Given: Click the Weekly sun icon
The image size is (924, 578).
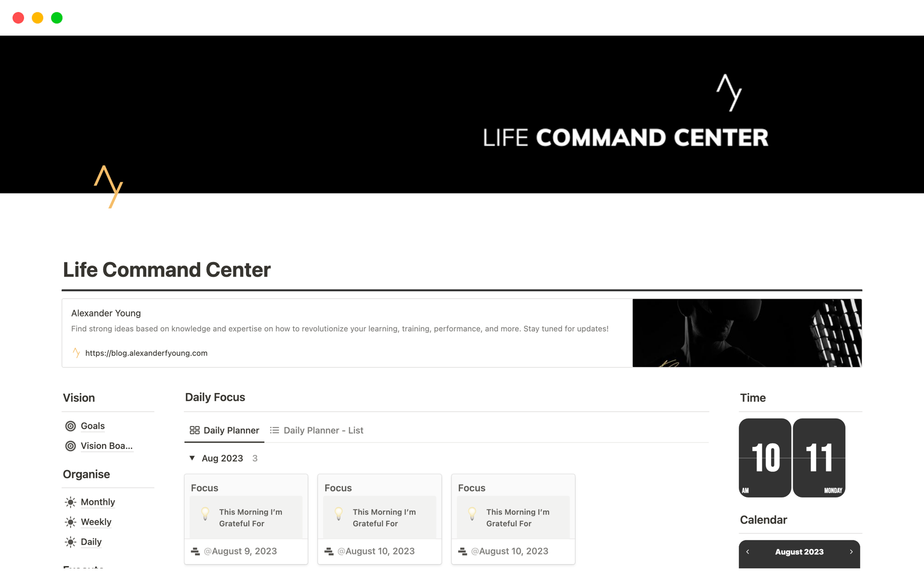Looking at the screenshot, I should [70, 522].
